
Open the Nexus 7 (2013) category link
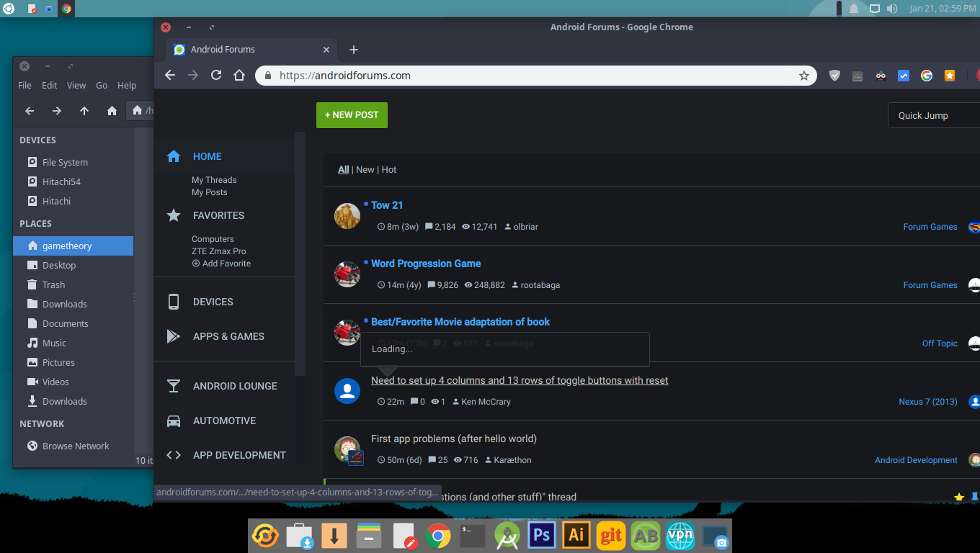click(928, 402)
